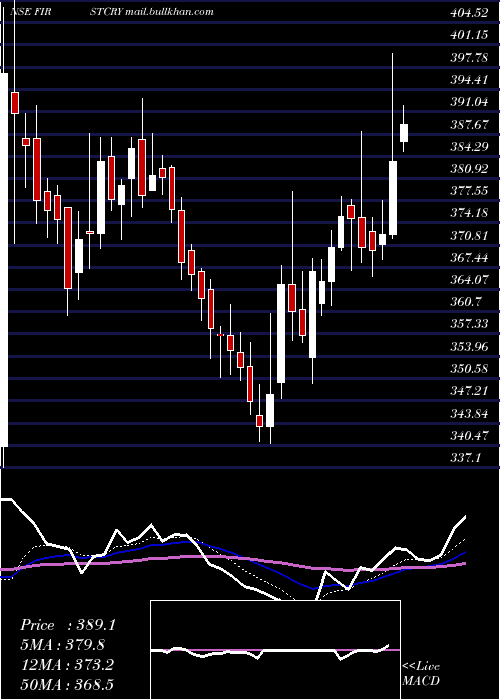The width and height of the screenshot is (500, 700).
Task: Click the 340.47 price axis label
Action: [469, 435]
